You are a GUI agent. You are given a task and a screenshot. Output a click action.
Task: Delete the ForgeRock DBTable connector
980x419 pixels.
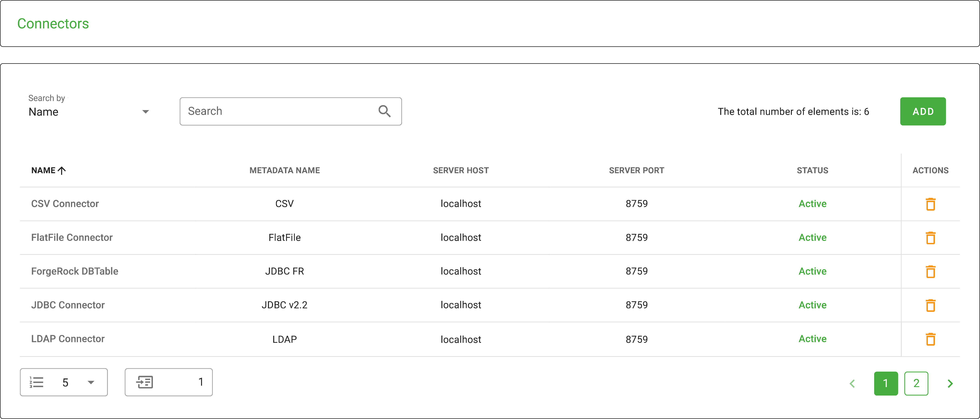pyautogui.click(x=931, y=271)
